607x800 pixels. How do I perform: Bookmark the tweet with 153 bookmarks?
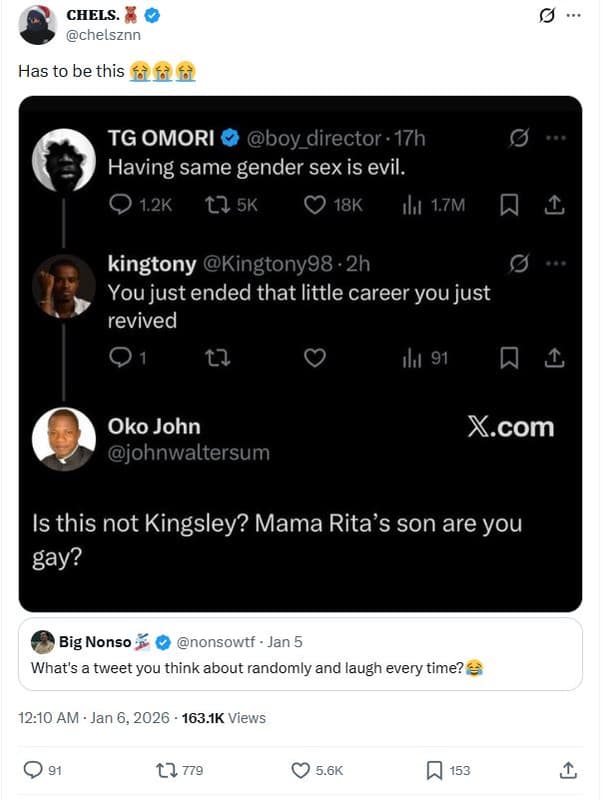435,770
